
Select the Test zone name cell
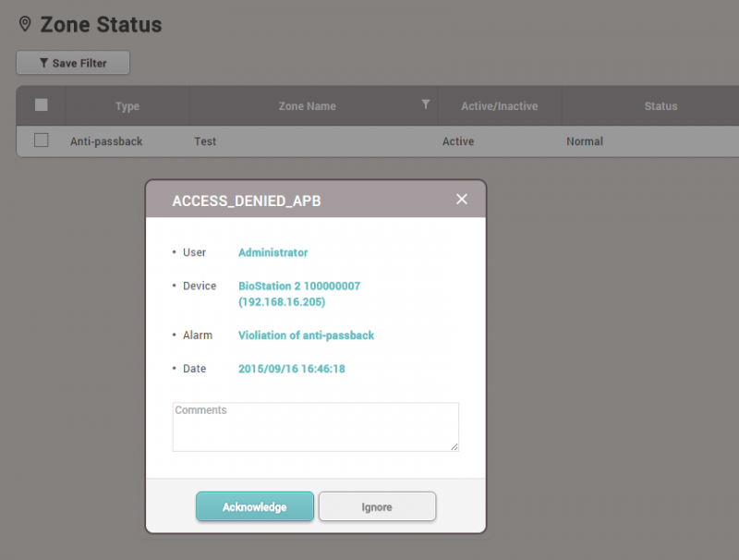205,141
